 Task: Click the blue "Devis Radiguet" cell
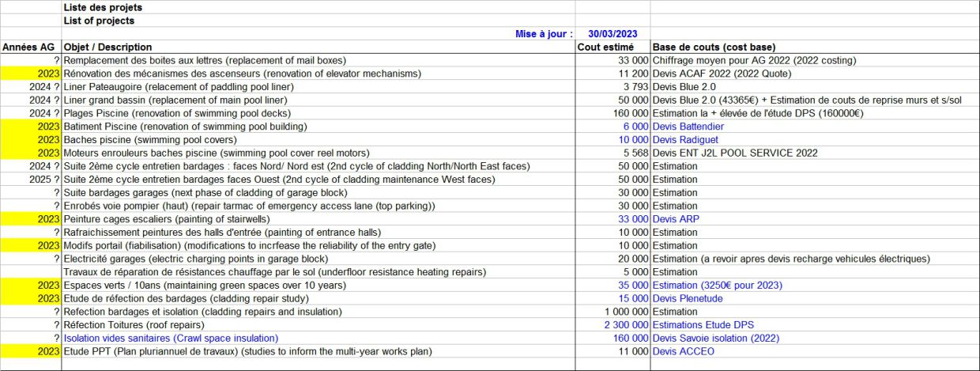[x=684, y=140]
